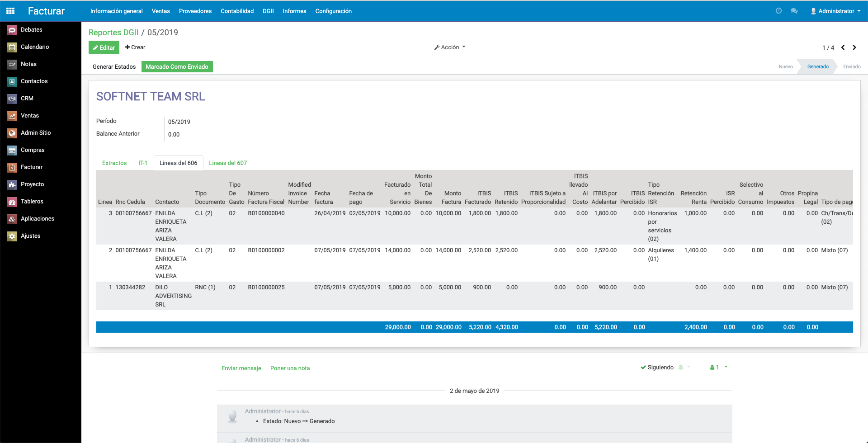Open the Contabilidad top menu

point(237,11)
